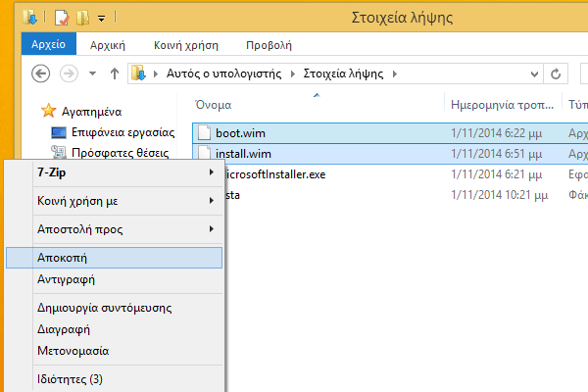This screenshot has width=588, height=392.
Task: Open the address bar history dropdown
Action: pos(534,73)
